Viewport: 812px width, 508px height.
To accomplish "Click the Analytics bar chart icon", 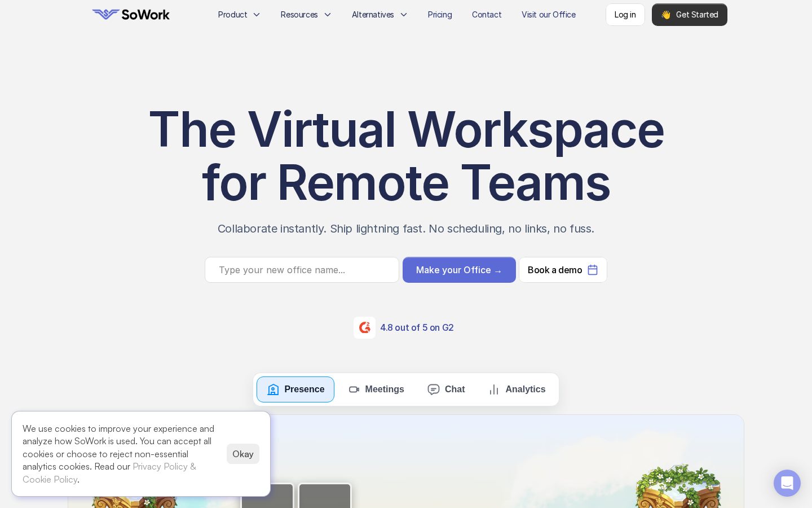I will tap(494, 389).
